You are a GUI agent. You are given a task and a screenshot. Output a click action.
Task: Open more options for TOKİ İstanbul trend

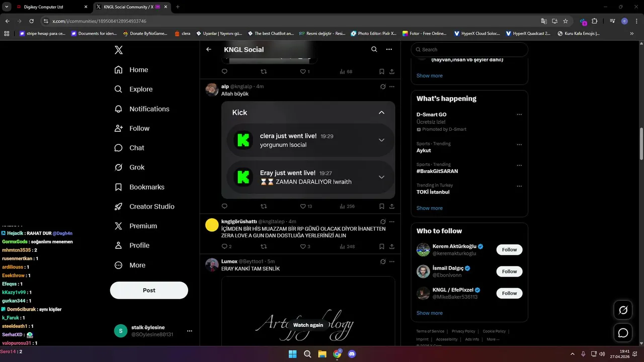point(519,186)
